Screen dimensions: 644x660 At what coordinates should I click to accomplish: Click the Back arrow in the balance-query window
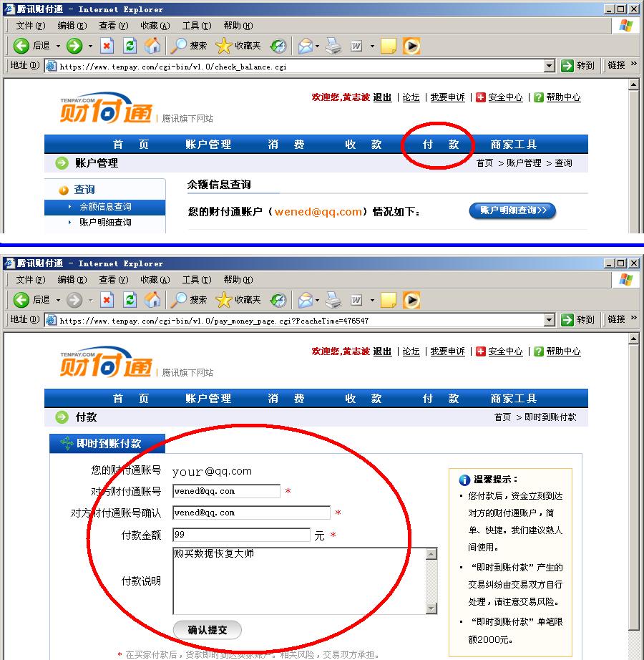[x=21, y=46]
